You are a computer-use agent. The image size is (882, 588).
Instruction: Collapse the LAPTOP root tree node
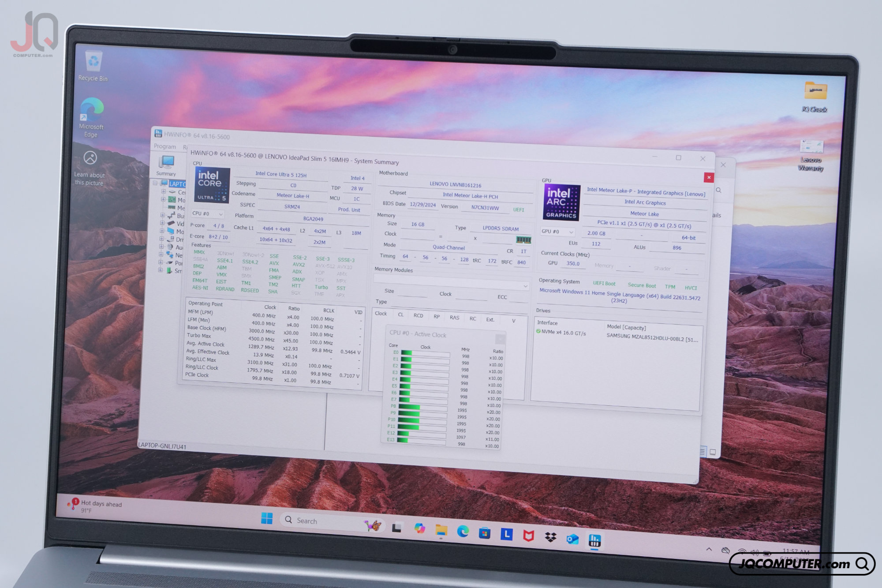(155, 183)
